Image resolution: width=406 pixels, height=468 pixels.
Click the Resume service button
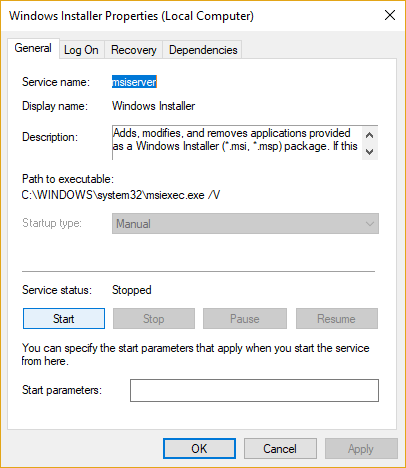click(337, 319)
